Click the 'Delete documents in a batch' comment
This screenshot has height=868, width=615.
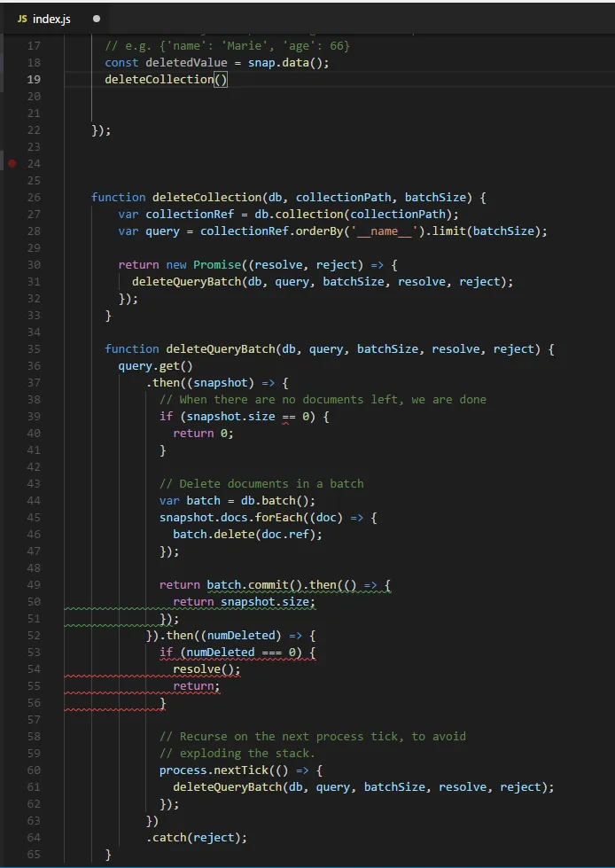[261, 483]
